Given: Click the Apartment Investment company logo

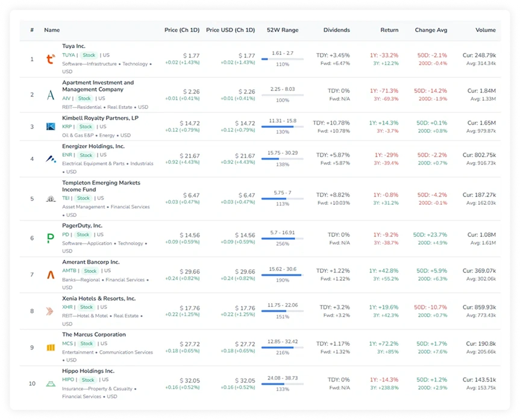Looking at the screenshot, I should (51, 95).
